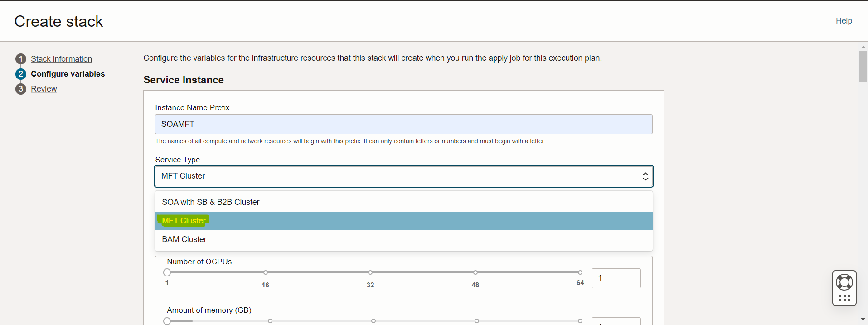Click the step 2 circle icon
This screenshot has width=868, height=325.
(20, 74)
